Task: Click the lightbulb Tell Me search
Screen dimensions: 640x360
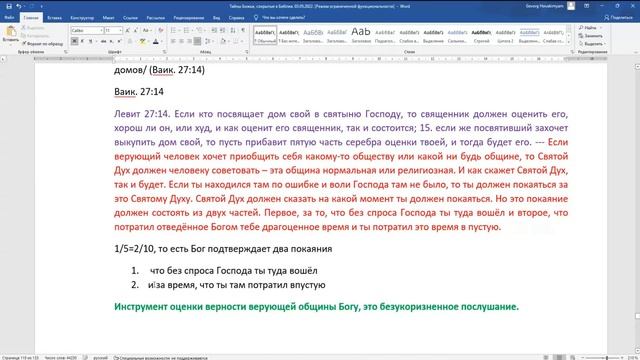Action: 256,18
